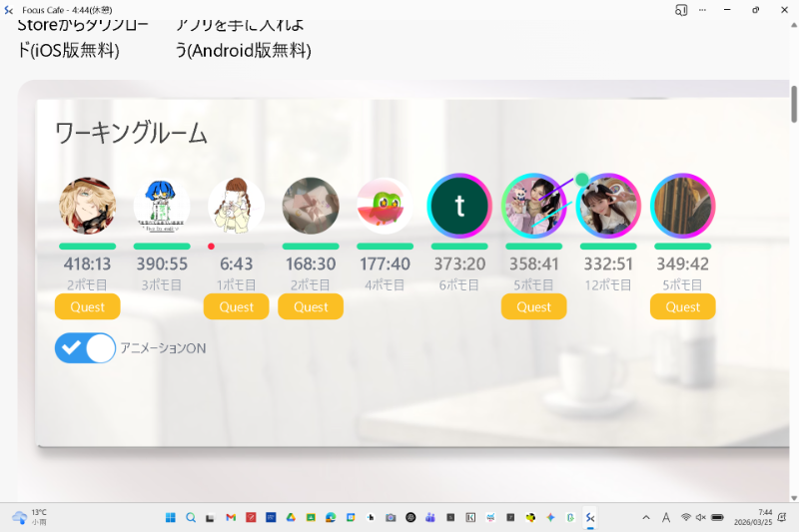The width and height of the screenshot is (799, 532).
Task: Open Gmail from the taskbar
Action: click(231, 518)
